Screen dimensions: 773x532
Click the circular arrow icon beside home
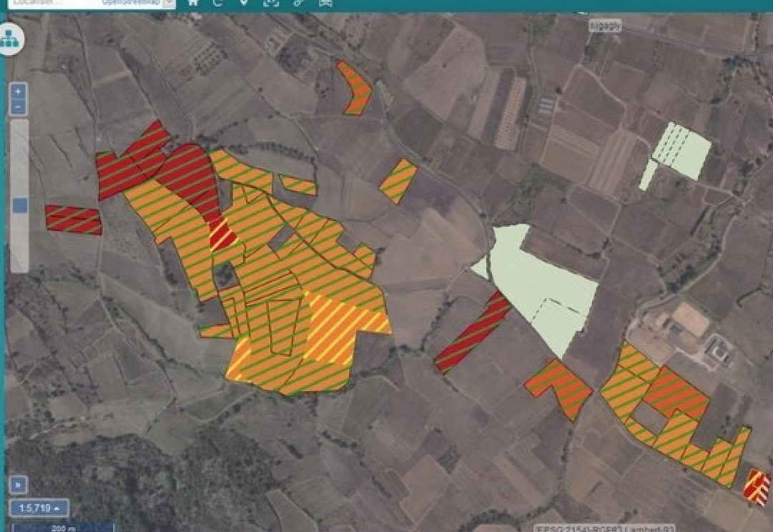(x=218, y=3)
